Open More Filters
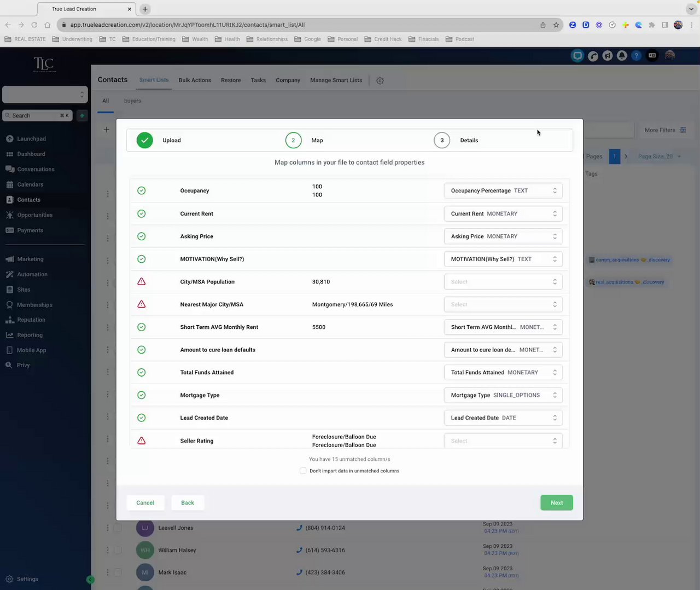 click(665, 130)
